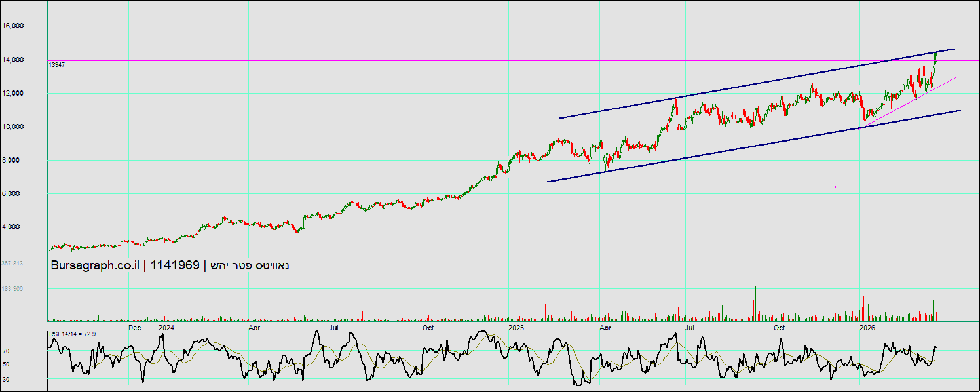Click the 10,000 price axis label
Image resolution: width=980 pixels, height=392 pixels.
(31, 127)
